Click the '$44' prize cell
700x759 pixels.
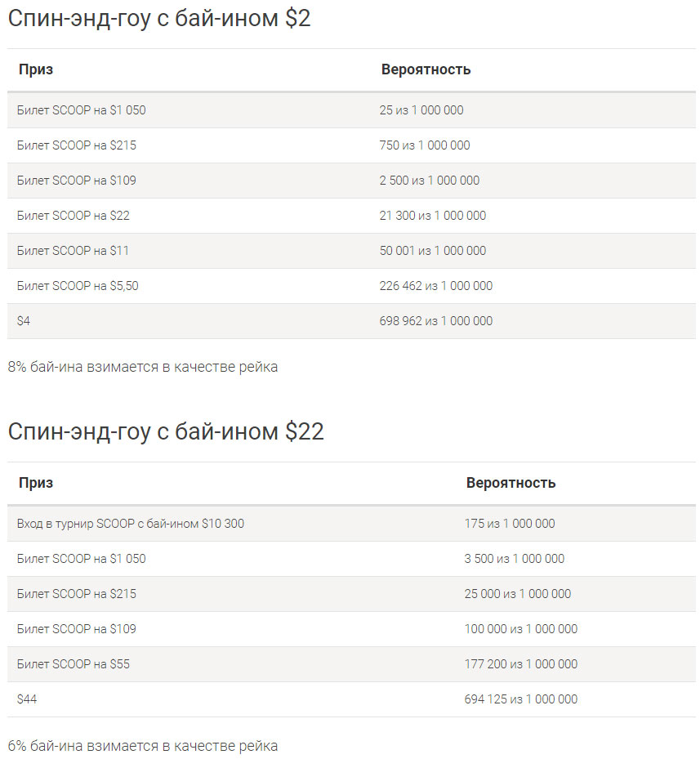[x=27, y=699]
